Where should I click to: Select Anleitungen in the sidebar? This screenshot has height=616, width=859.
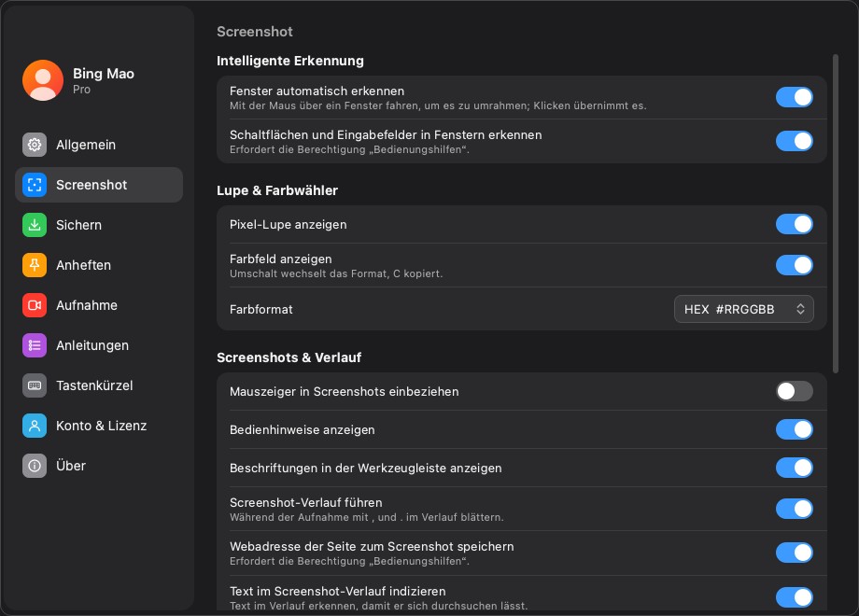click(99, 345)
